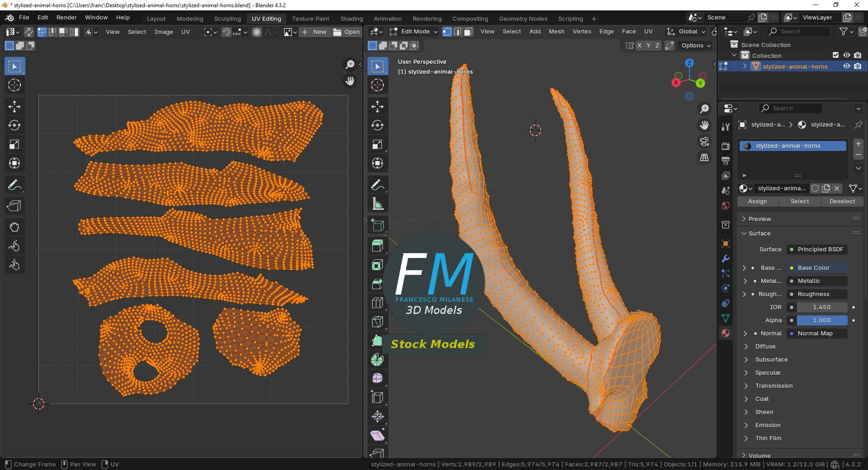Select the Pinch tool in UV editor
Screen dimensions: 868x470
14,265
